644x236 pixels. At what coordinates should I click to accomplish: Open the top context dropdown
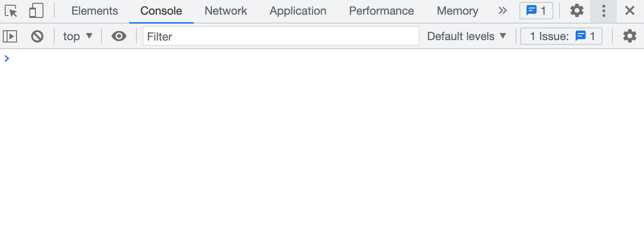pos(78,36)
